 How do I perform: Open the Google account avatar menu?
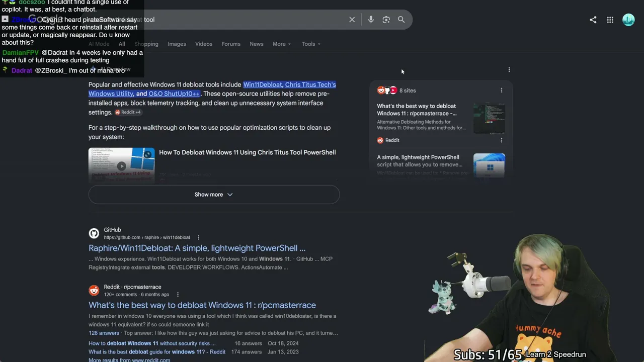point(628,20)
